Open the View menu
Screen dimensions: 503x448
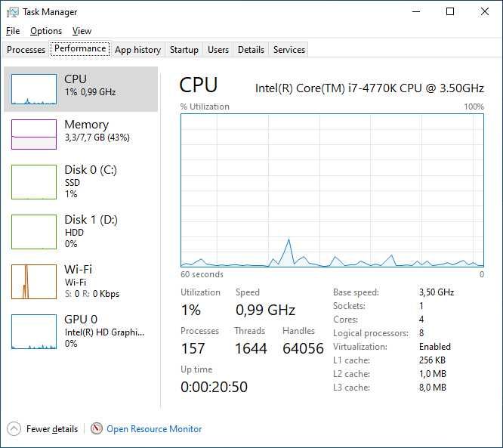coord(82,31)
